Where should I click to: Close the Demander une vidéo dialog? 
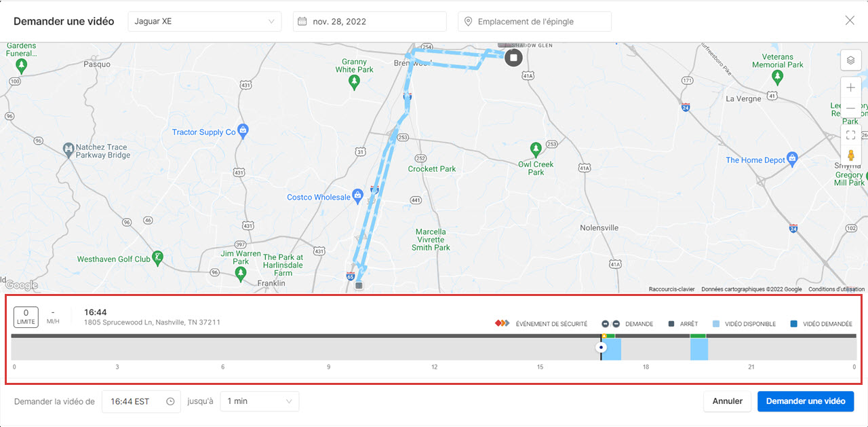tap(850, 20)
